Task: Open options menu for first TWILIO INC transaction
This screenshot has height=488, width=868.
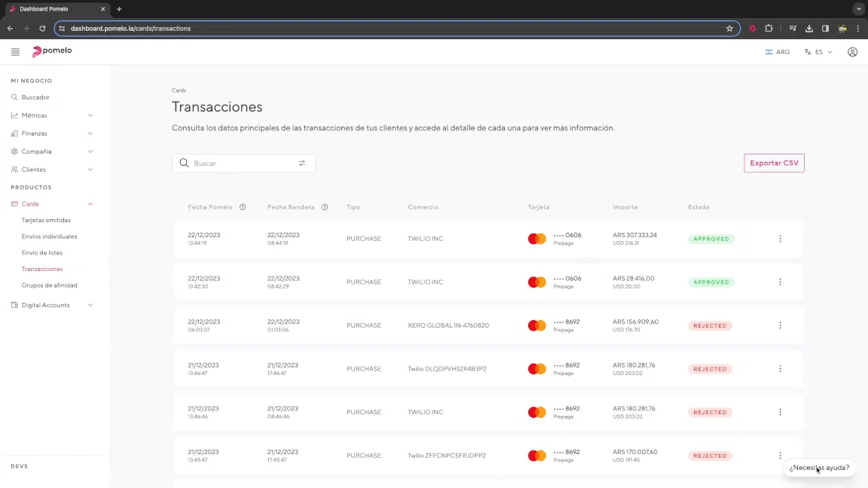Action: [x=780, y=239]
